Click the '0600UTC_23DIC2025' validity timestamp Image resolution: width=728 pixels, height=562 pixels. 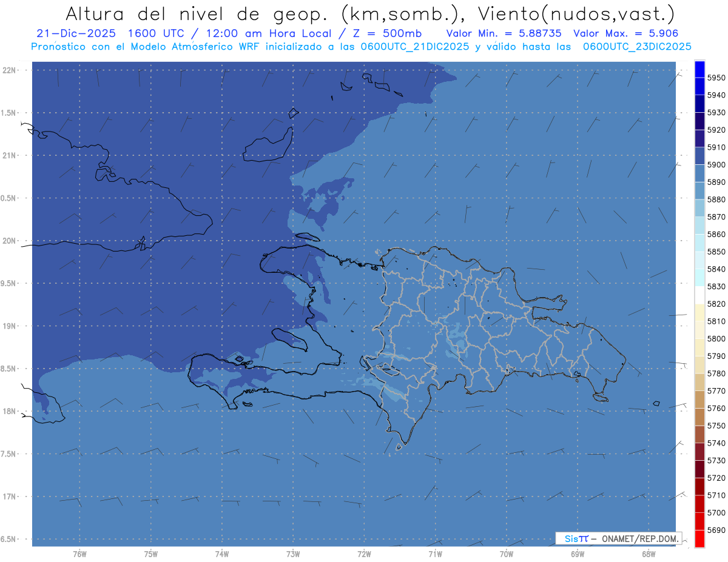tap(637, 47)
